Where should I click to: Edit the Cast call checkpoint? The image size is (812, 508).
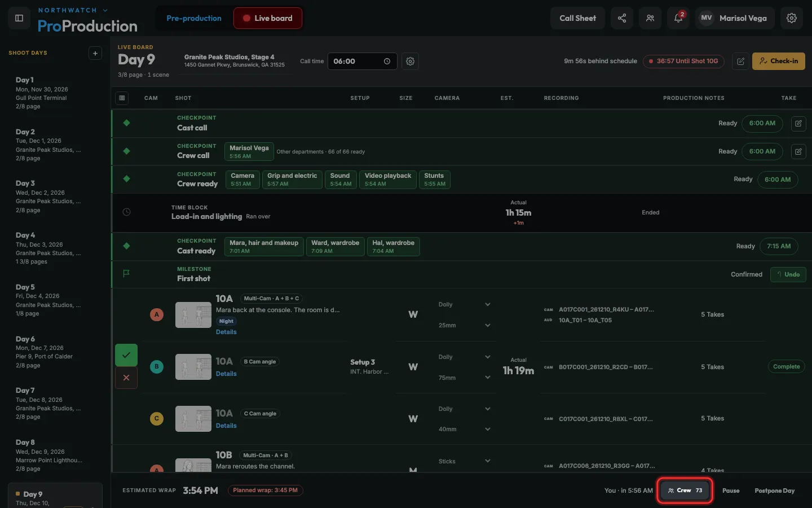pyautogui.click(x=798, y=123)
